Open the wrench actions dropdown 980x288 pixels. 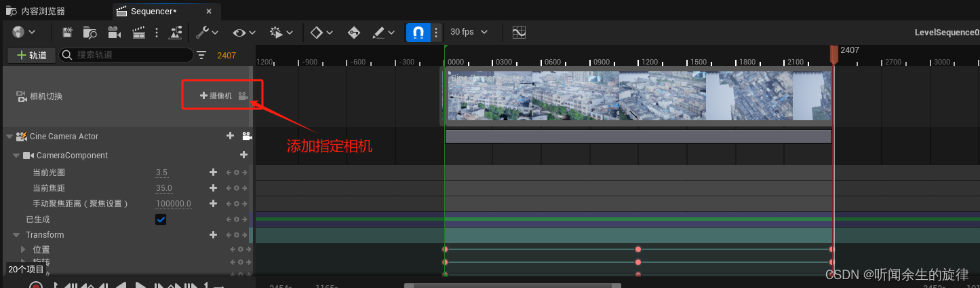click(x=207, y=32)
